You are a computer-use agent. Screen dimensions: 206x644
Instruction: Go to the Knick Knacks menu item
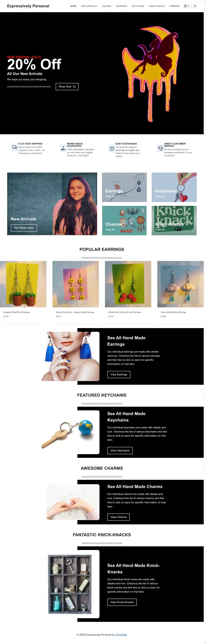point(157,6)
